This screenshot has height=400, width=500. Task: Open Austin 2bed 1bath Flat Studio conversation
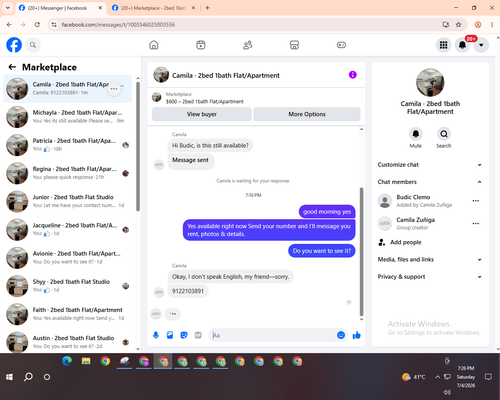68,342
